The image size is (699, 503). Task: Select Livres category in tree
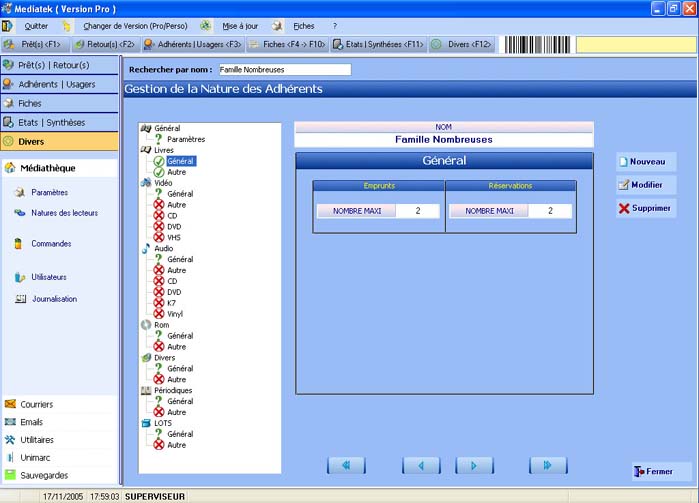(164, 150)
